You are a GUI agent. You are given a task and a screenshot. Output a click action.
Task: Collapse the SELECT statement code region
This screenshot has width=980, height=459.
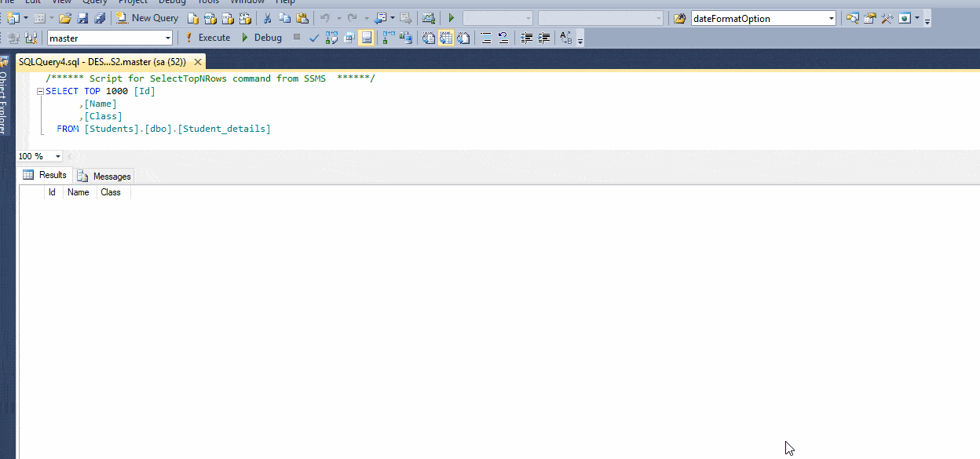[40, 91]
